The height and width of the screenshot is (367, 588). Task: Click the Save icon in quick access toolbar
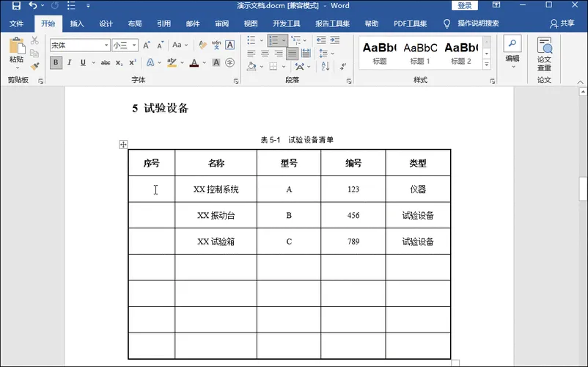pos(16,6)
